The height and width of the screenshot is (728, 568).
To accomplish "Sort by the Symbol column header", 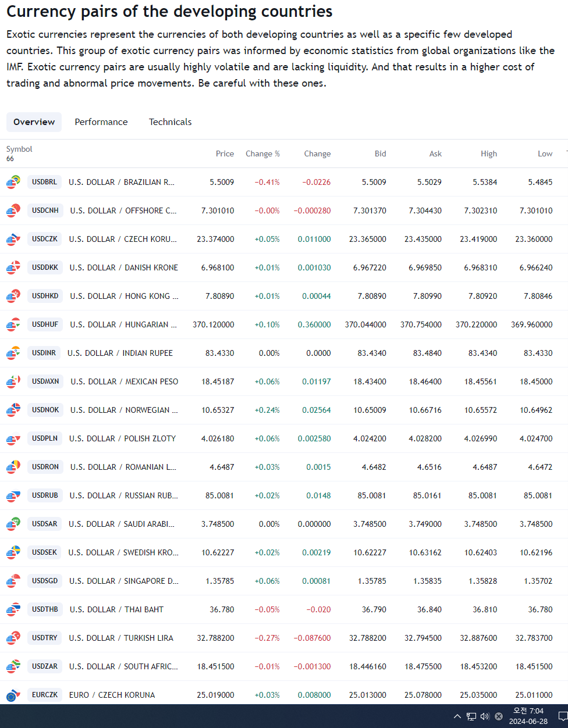I will click(19, 149).
